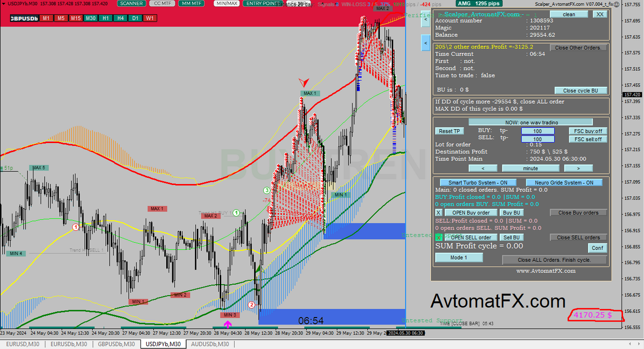Toggle the CC MTF button

(x=162, y=3)
